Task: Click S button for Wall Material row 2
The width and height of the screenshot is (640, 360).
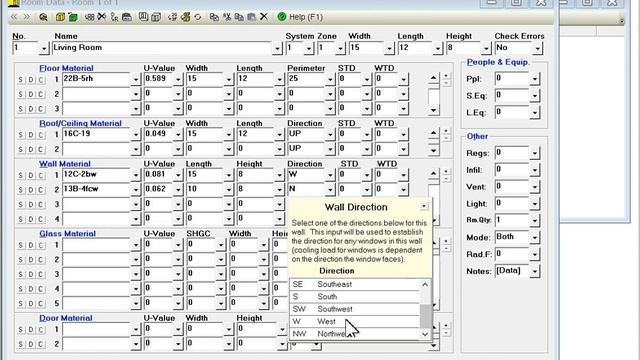Action: tap(20, 190)
